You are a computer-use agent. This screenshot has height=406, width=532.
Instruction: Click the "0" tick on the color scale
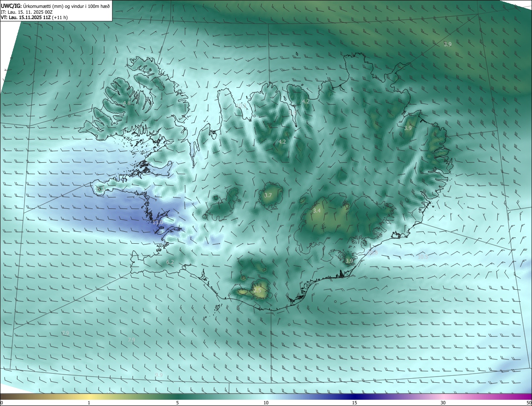(x=2, y=403)
